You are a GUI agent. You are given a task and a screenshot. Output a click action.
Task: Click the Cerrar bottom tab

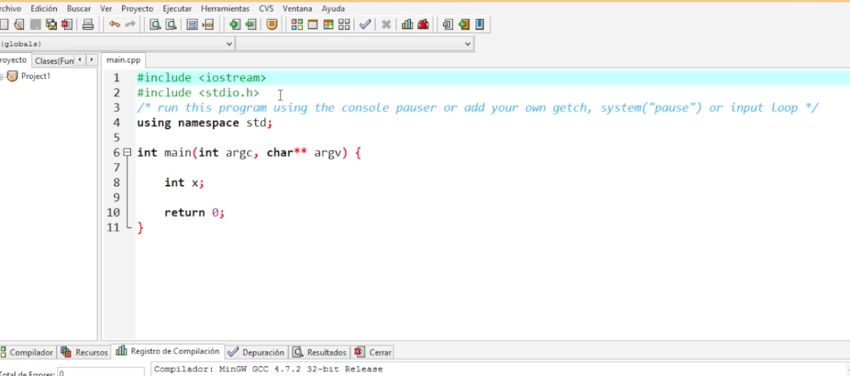click(x=373, y=352)
